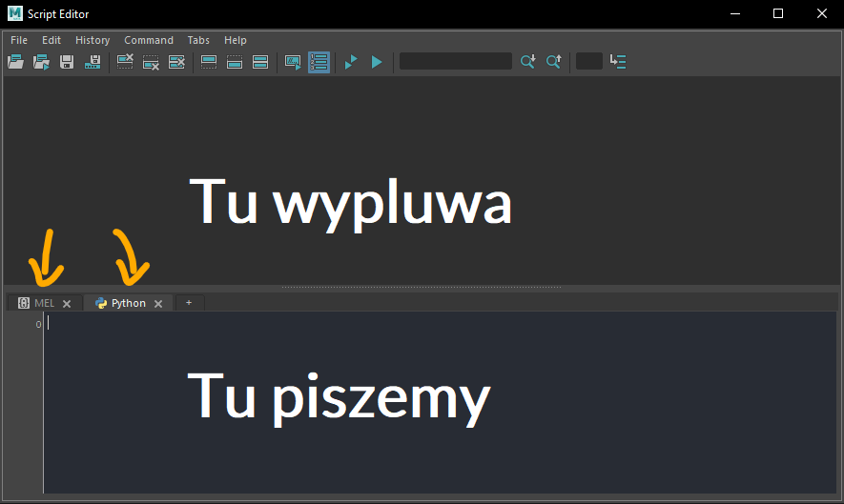844x504 pixels.
Task: Click the search text field in the toolbar
Action: tap(455, 61)
